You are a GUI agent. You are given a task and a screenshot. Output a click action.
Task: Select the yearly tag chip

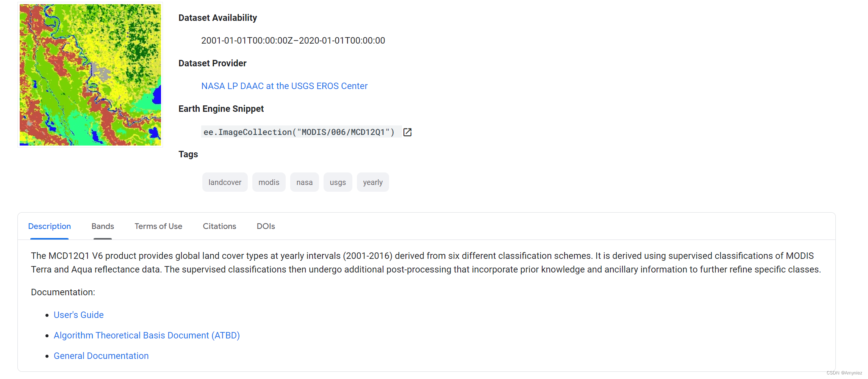(x=373, y=182)
